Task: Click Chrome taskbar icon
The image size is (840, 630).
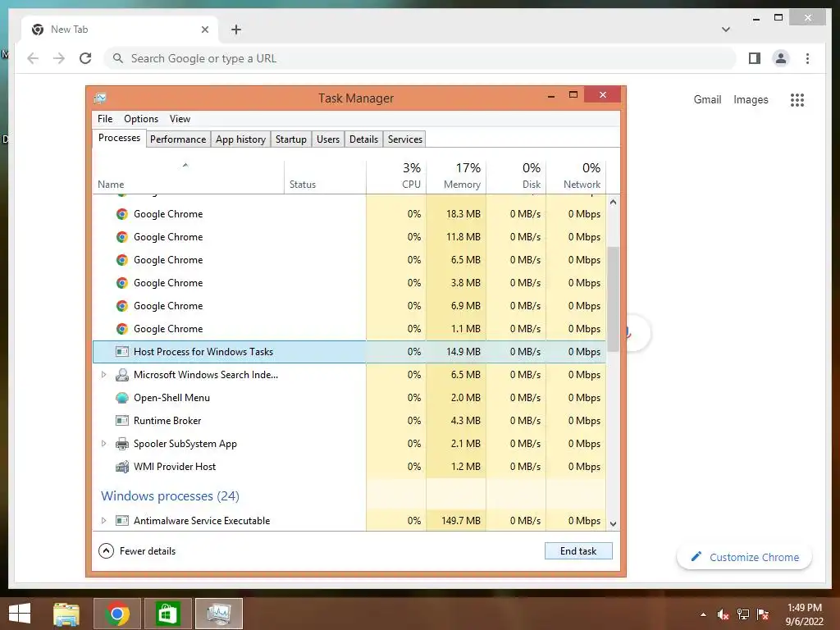Action: point(117,614)
